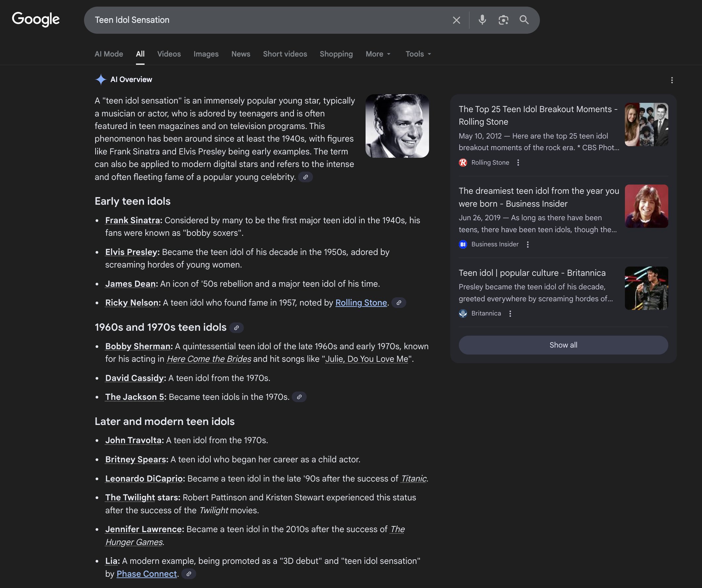Expand the Tools dropdown

tap(418, 54)
